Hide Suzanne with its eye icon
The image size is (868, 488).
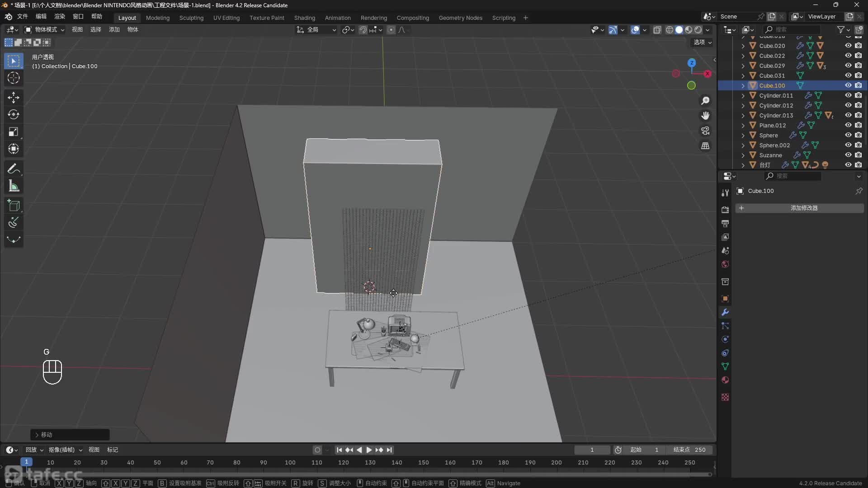coord(848,155)
